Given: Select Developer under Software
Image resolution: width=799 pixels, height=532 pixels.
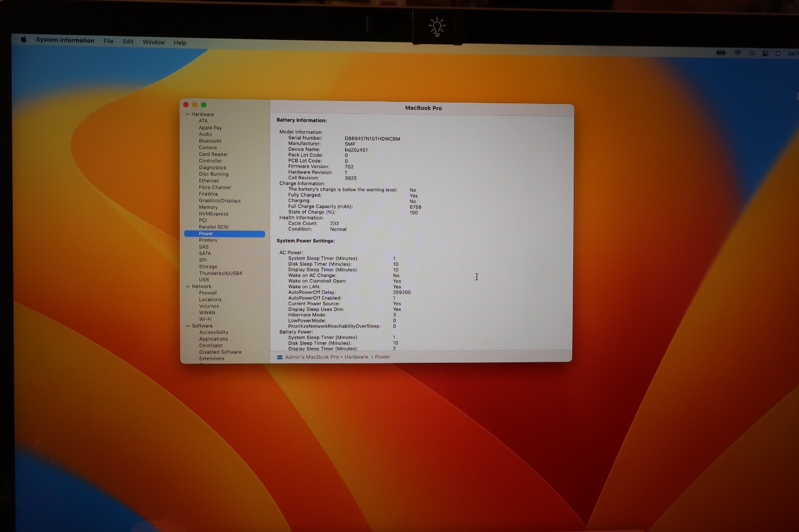Looking at the screenshot, I should pos(211,345).
